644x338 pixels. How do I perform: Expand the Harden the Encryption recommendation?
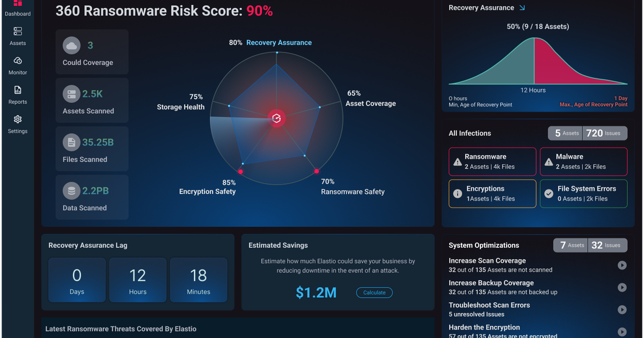[621, 332]
